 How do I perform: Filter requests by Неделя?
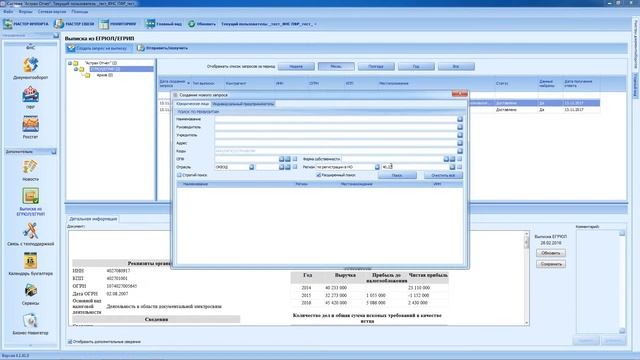pos(296,67)
